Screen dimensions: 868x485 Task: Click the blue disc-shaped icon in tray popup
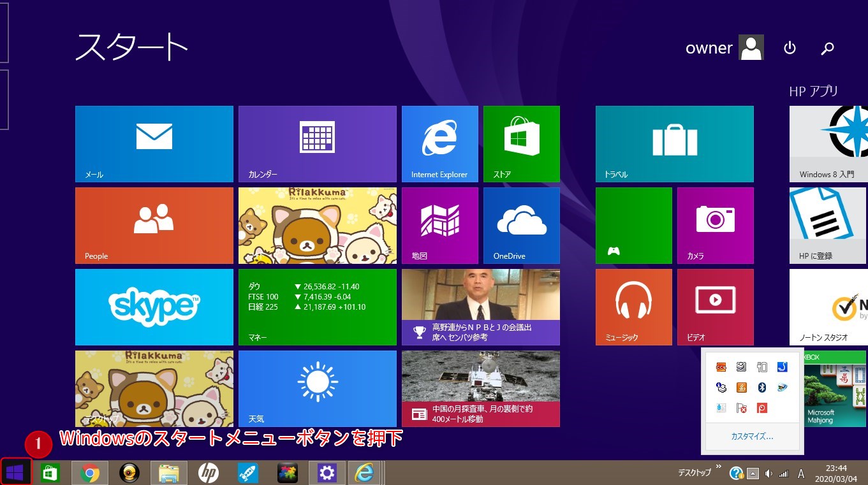click(x=782, y=387)
